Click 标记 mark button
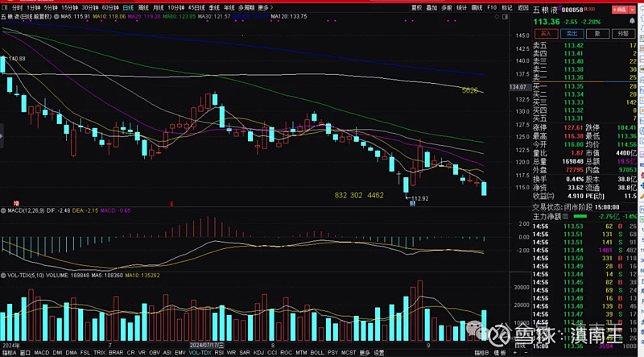Viewport: 644px width, 357px height. 507,8
